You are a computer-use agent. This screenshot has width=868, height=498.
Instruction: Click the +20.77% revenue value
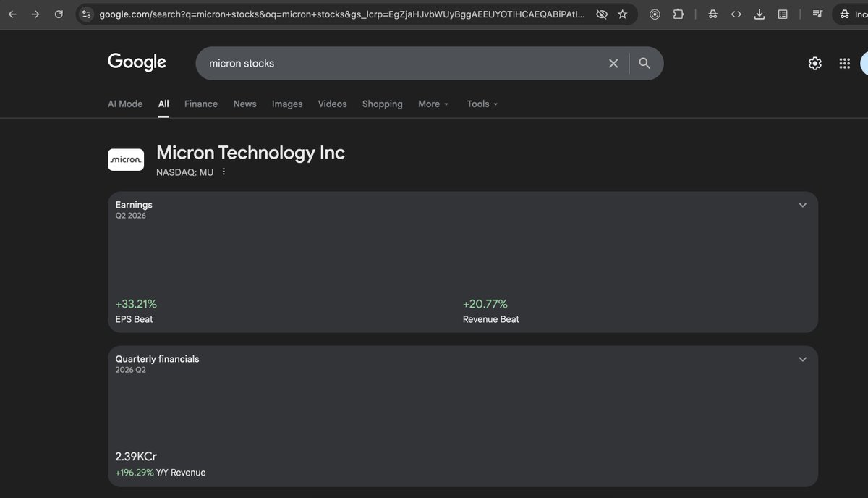(485, 304)
